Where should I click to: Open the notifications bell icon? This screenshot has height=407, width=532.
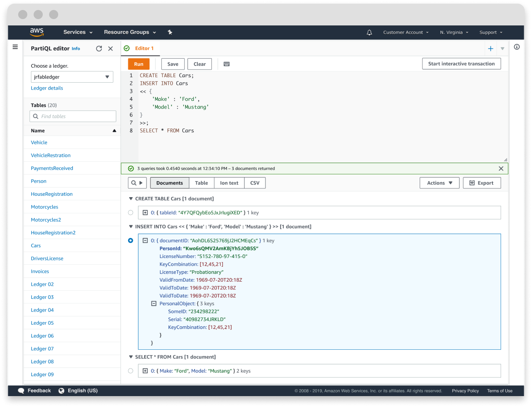[x=369, y=32]
